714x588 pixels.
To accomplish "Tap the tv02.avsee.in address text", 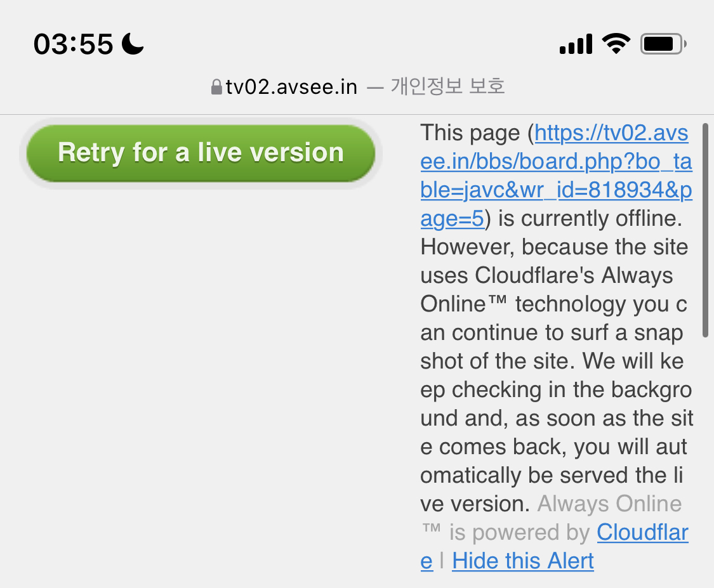I will [291, 87].
